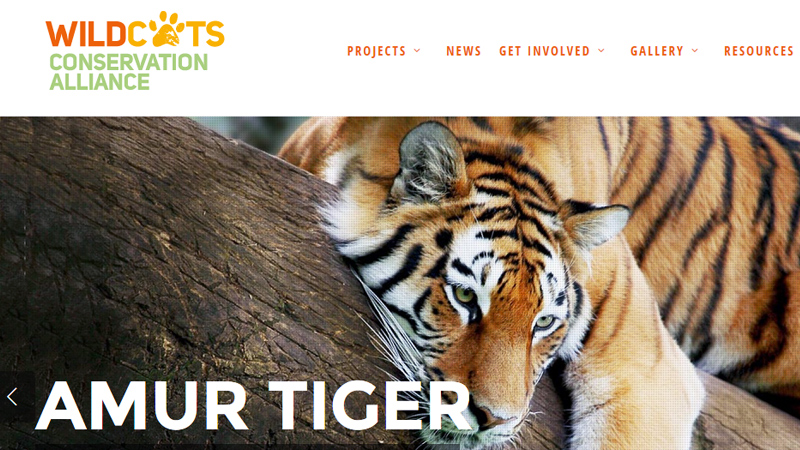Click the green ALLIANCE word in the logo

(x=99, y=82)
